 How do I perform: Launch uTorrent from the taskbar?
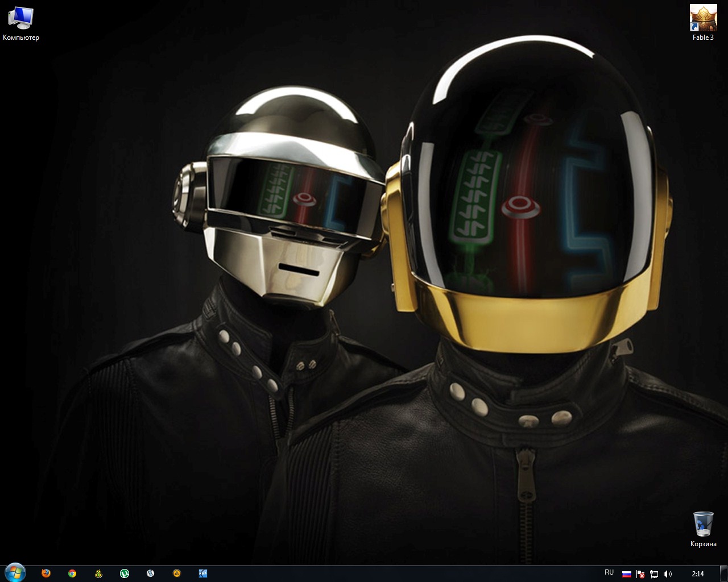click(125, 573)
